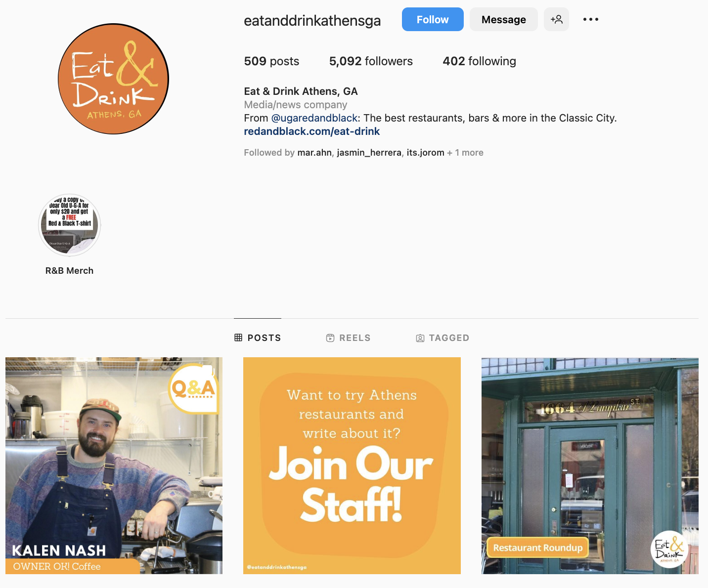The image size is (708, 588).
Task: Open the three-dot options menu
Action: [590, 19]
